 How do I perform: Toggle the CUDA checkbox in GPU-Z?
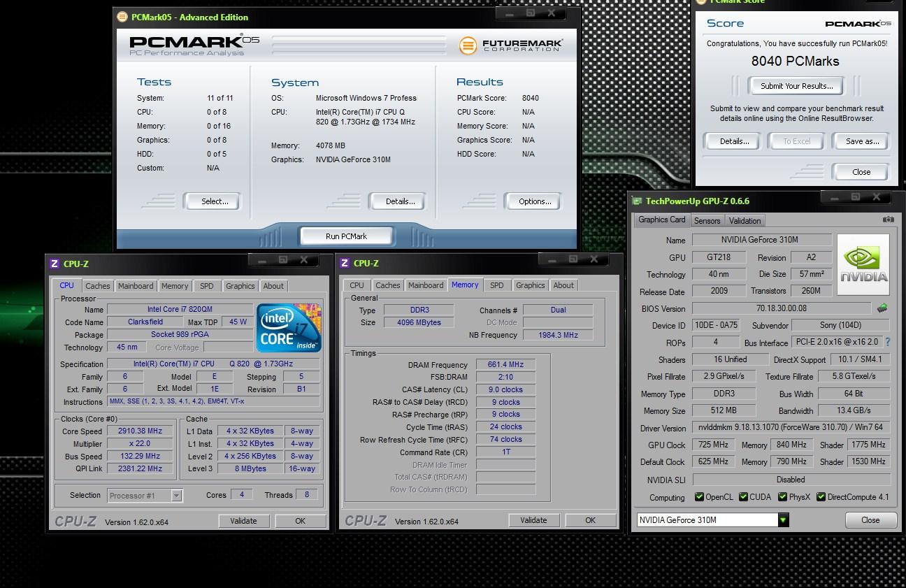743,497
